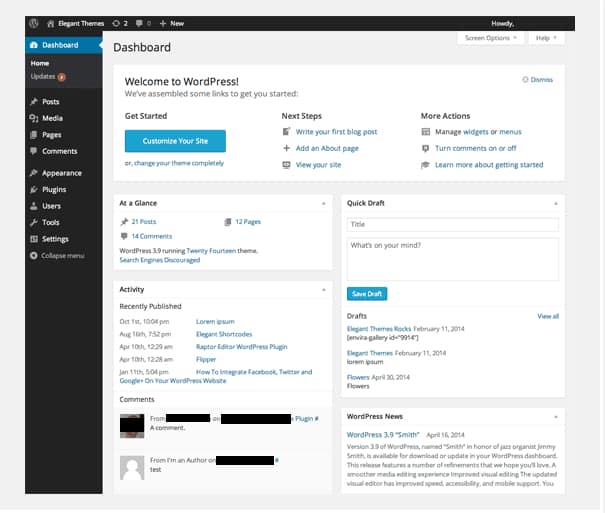Screen dimensions: 605x513
Task: Select Home under Dashboard
Action: pyautogui.click(x=40, y=63)
